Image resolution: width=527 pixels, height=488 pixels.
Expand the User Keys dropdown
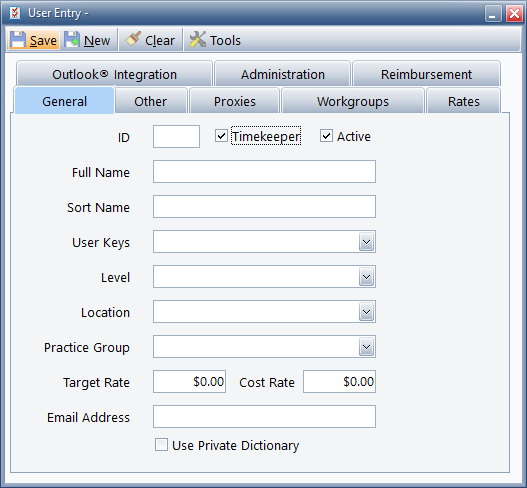click(366, 242)
